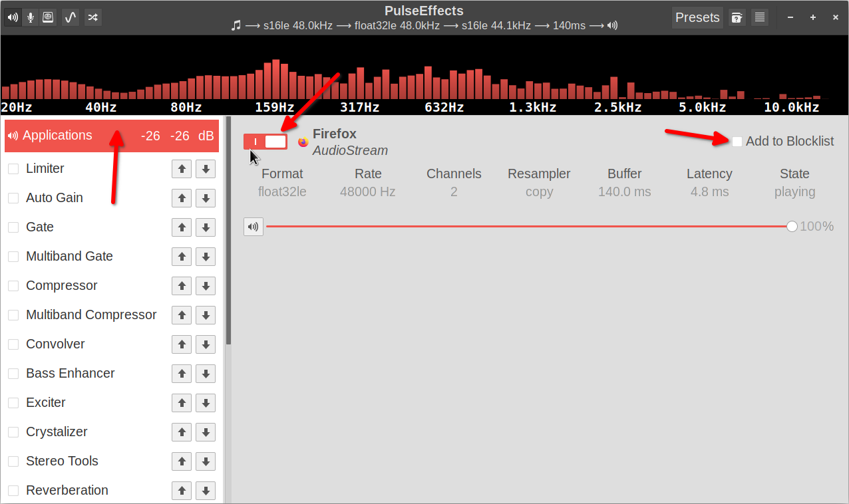Switch to output speaker effects view

[x=13, y=17]
